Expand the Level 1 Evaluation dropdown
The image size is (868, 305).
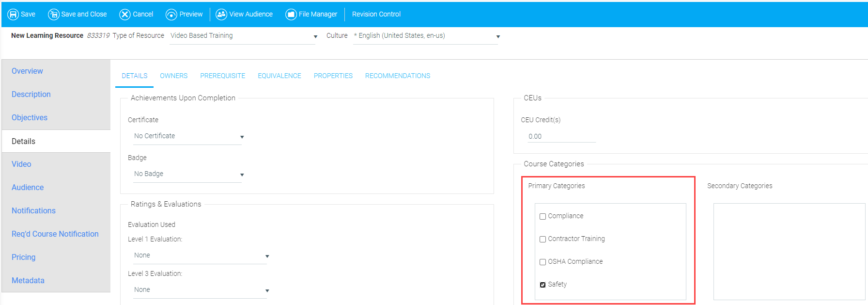[201, 256]
